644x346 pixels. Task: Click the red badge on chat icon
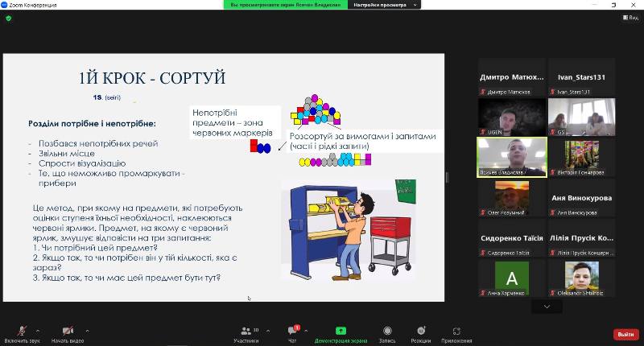pos(297,327)
